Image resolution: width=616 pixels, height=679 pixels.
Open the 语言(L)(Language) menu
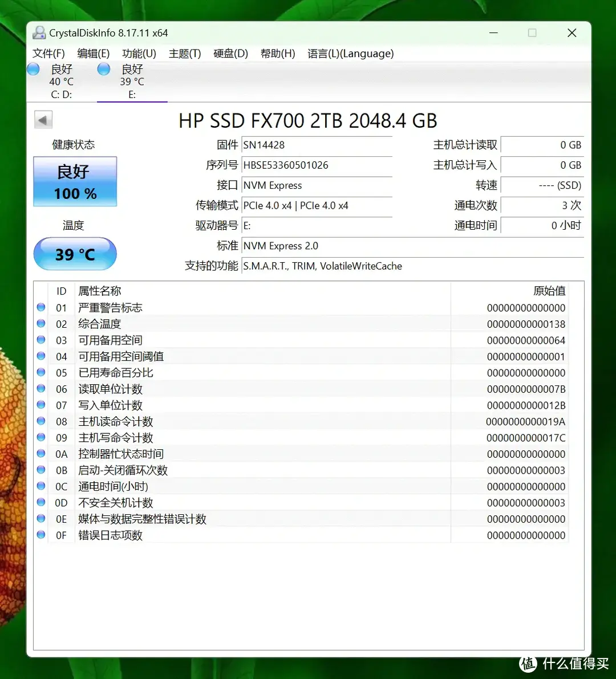[x=350, y=54]
